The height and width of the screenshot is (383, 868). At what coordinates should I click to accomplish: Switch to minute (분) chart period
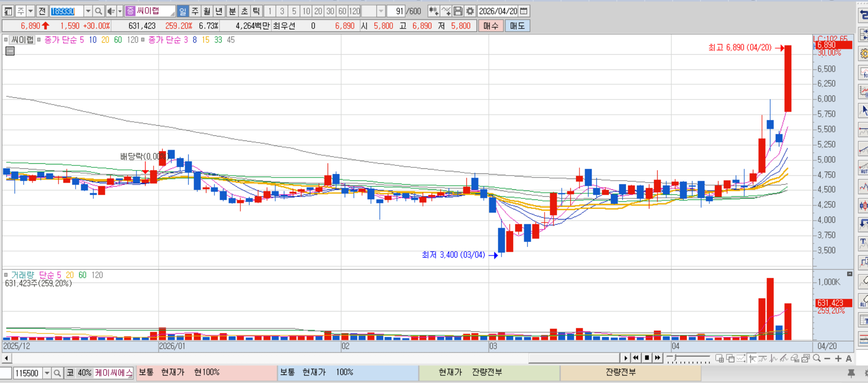(x=232, y=11)
